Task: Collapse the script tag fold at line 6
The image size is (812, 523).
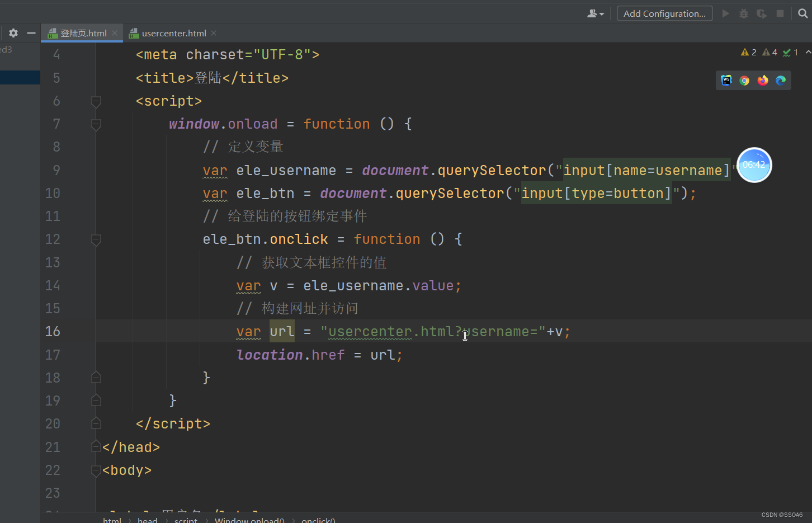Action: (96, 101)
